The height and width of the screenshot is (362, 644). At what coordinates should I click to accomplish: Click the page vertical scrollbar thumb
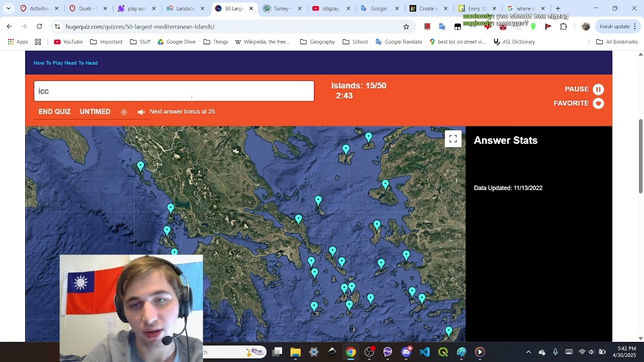point(640,156)
